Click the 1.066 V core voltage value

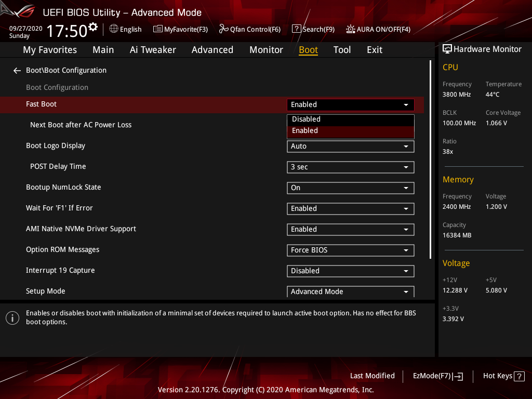[496, 123]
